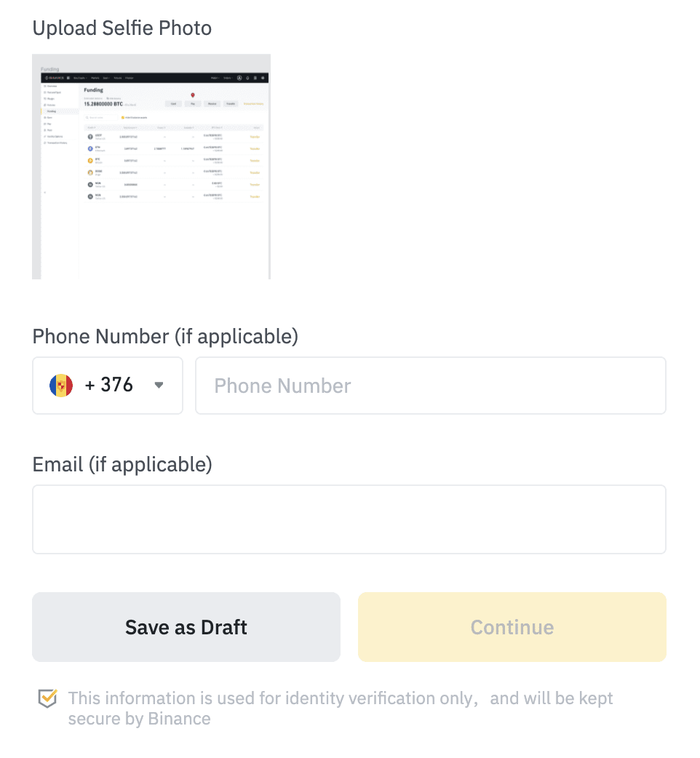Click the Continue button
The width and height of the screenshot is (700, 758).
point(512,627)
